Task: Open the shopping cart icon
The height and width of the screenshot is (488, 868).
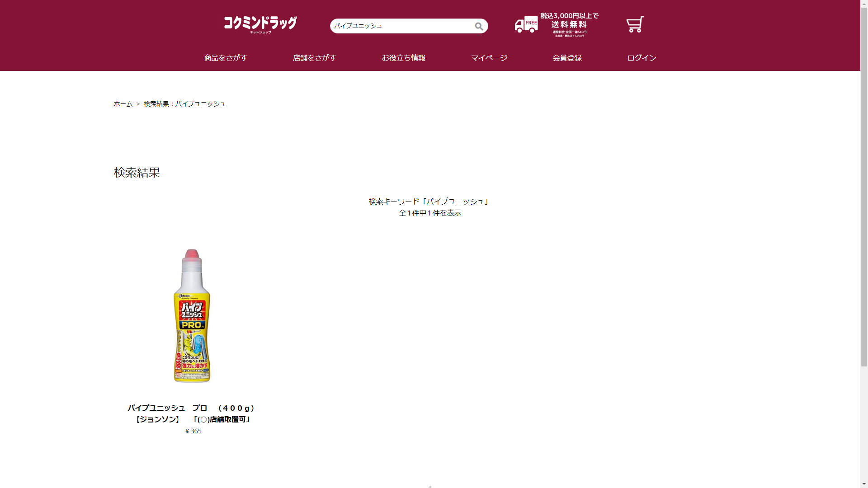Action: coord(635,24)
